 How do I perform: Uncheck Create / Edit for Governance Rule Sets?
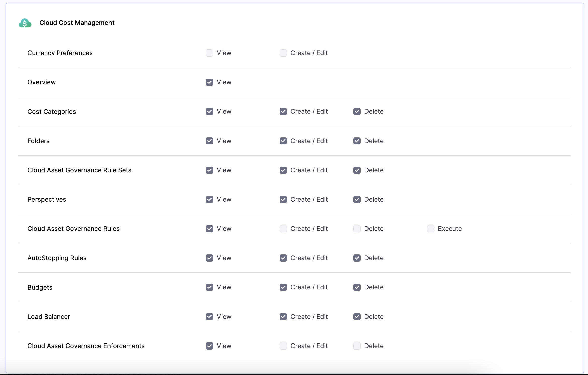(283, 170)
